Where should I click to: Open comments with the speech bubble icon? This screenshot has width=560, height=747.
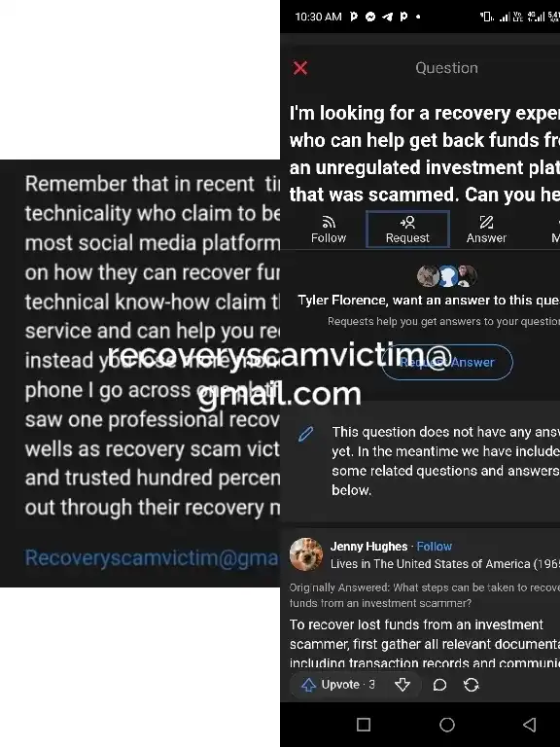439,685
